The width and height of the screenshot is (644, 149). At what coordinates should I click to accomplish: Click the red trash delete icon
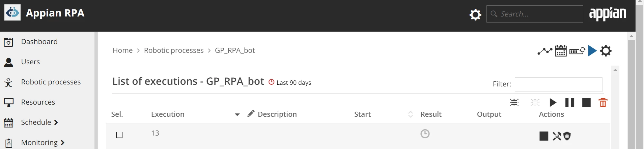point(603,103)
